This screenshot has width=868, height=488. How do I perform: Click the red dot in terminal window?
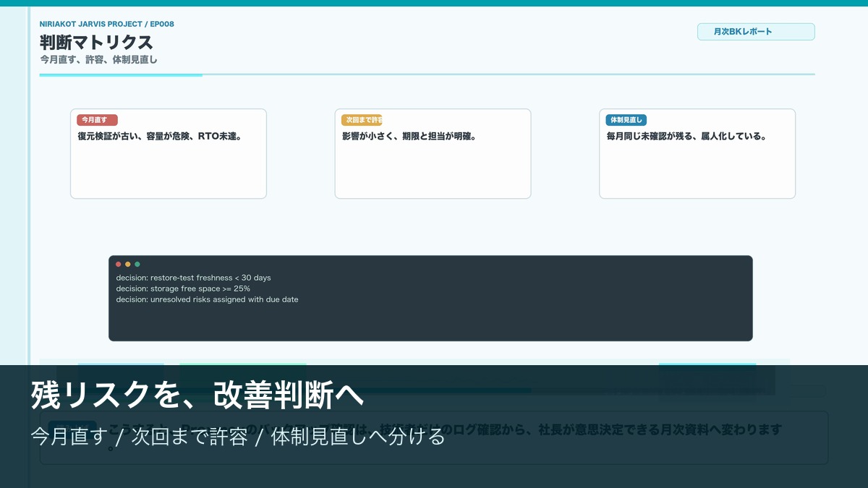[x=119, y=265]
